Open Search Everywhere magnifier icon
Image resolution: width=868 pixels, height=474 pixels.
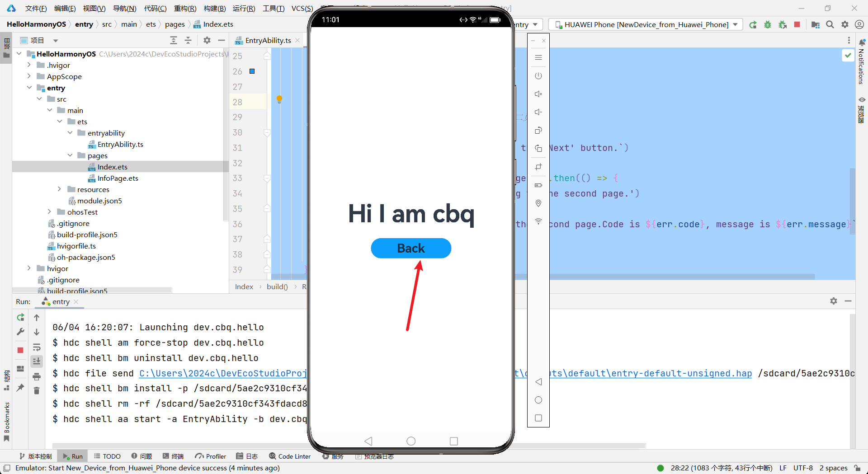[x=830, y=24]
